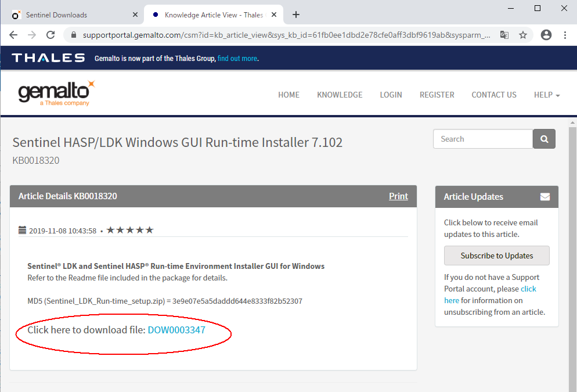
Task: Click the calendar icon beside date
Action: click(x=23, y=231)
